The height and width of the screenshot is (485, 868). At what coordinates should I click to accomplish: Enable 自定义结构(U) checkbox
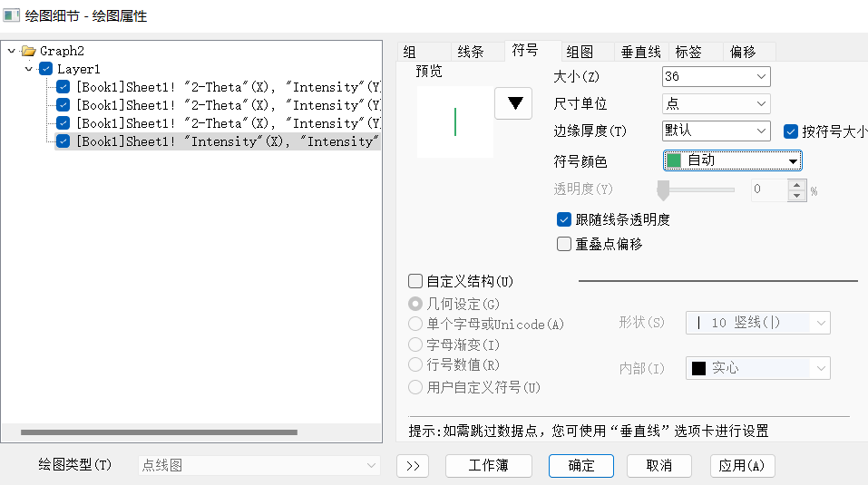tap(415, 281)
